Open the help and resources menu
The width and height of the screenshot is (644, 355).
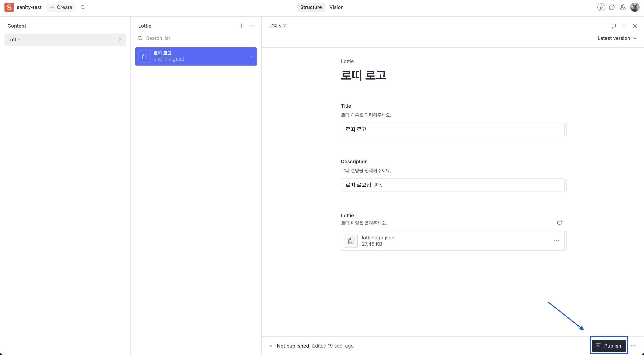[x=612, y=7]
